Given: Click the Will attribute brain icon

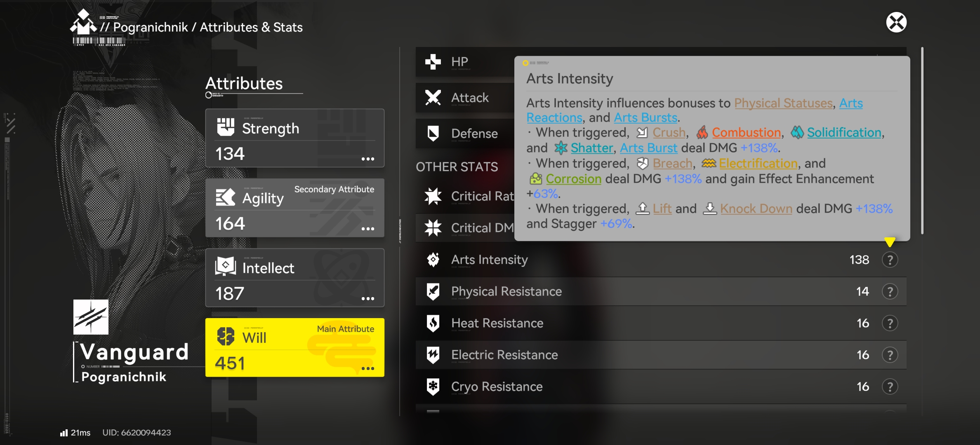Looking at the screenshot, I should click(x=226, y=337).
